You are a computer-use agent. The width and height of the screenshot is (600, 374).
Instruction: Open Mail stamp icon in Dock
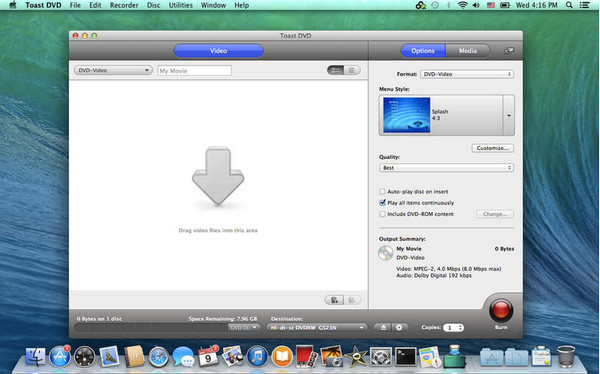pyautogui.click(x=109, y=357)
